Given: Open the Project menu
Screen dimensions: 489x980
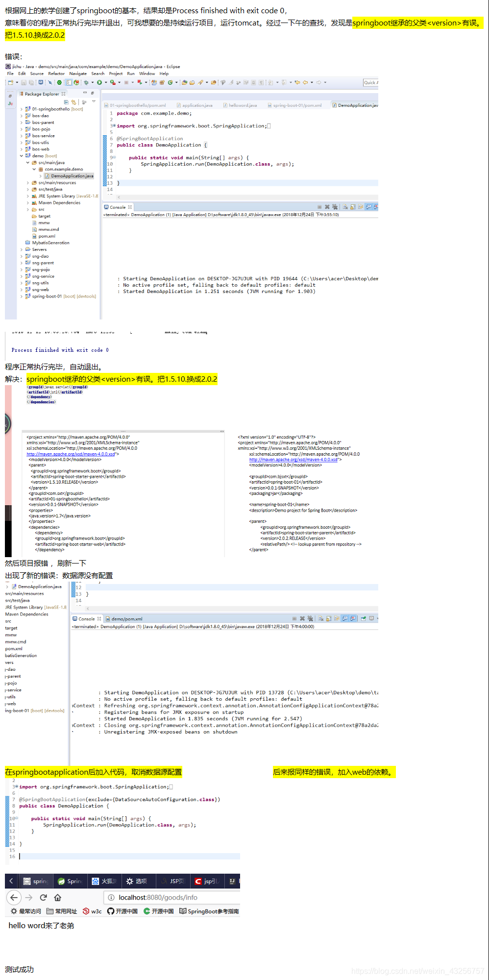Looking at the screenshot, I should click(x=116, y=73).
